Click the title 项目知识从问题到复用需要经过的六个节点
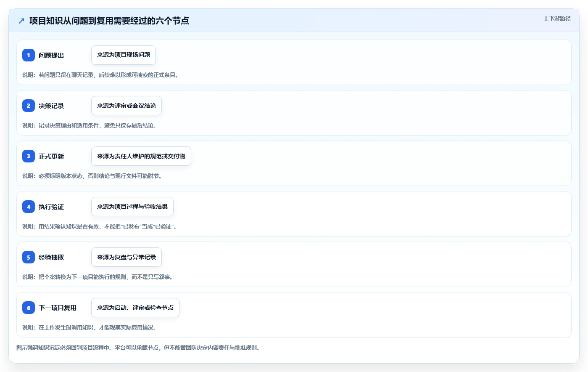The width and height of the screenshot is (588, 372). click(109, 21)
